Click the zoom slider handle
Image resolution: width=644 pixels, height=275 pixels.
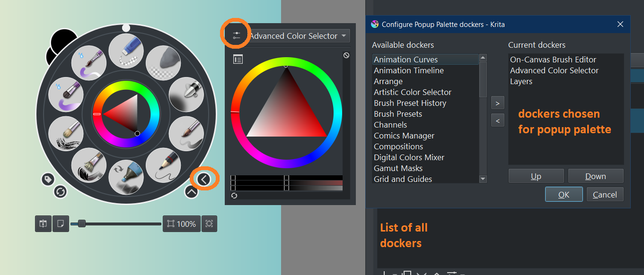click(x=81, y=223)
